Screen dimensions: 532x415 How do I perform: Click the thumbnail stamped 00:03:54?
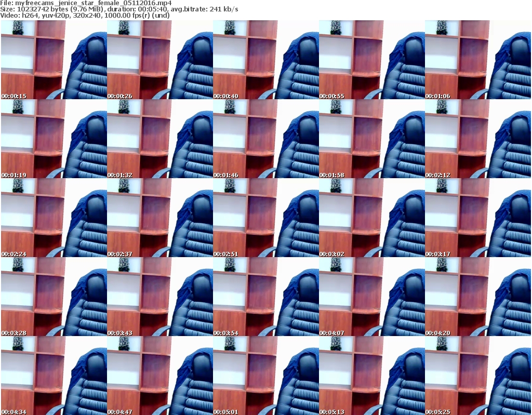click(x=265, y=297)
